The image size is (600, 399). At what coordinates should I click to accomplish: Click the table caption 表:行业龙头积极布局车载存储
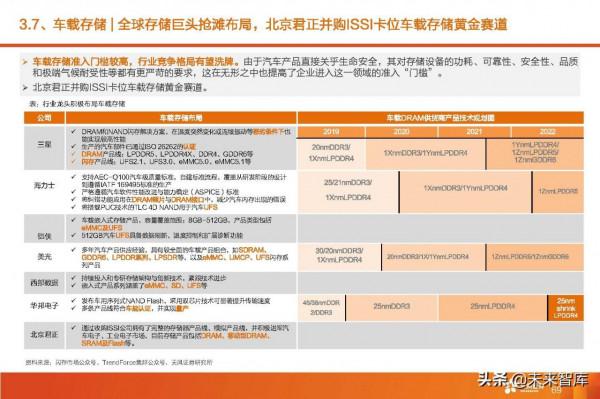77,104
